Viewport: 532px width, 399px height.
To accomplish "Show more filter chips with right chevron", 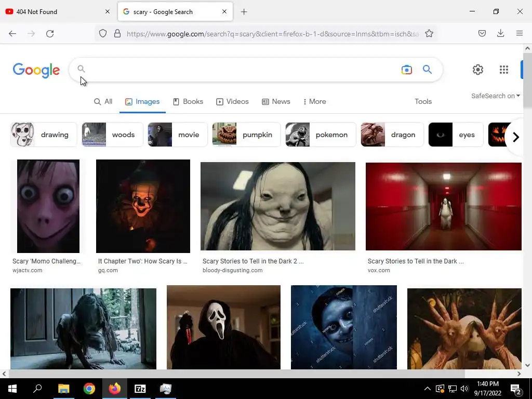I will [516, 137].
